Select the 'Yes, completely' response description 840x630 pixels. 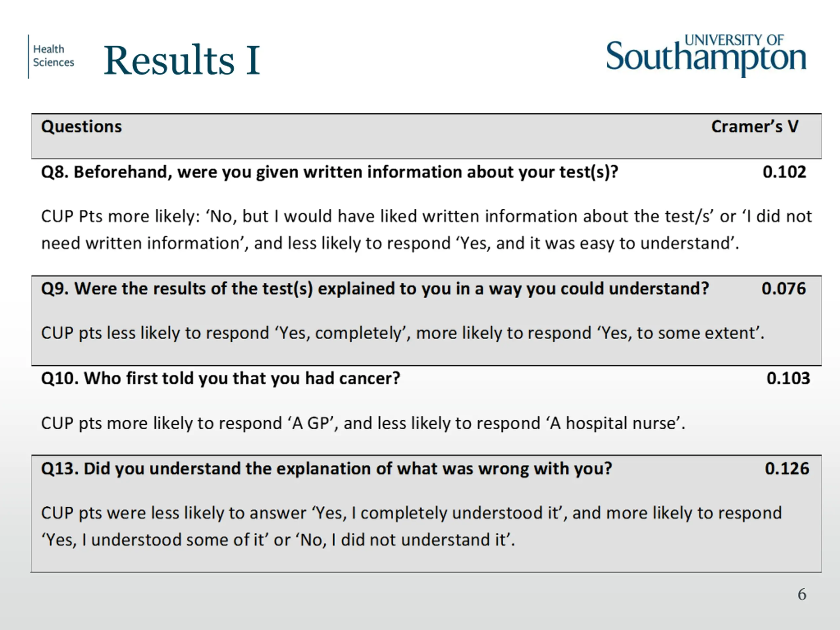pos(403,333)
